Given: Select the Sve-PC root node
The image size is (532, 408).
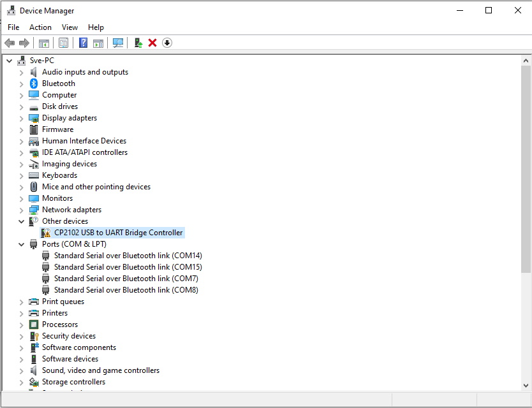Looking at the screenshot, I should click(41, 61).
